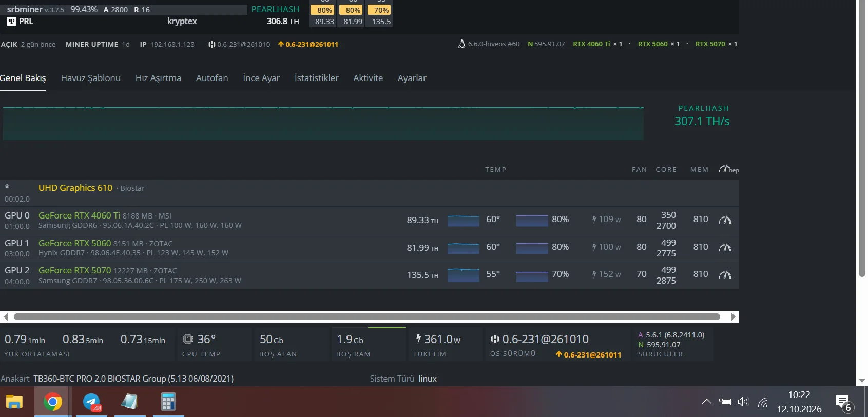Open the notepad app icon in taskbar

click(130, 402)
